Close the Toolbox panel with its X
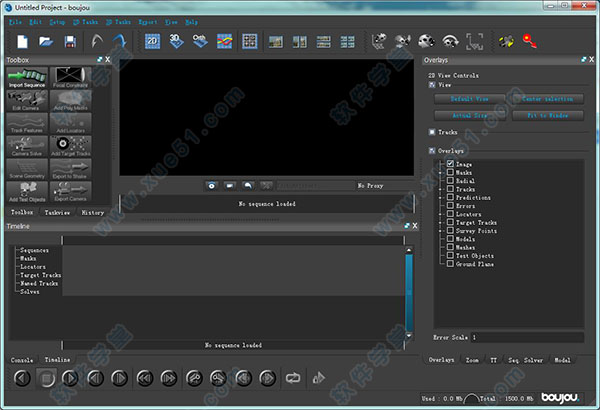This screenshot has width=600, height=410. pos(108,59)
